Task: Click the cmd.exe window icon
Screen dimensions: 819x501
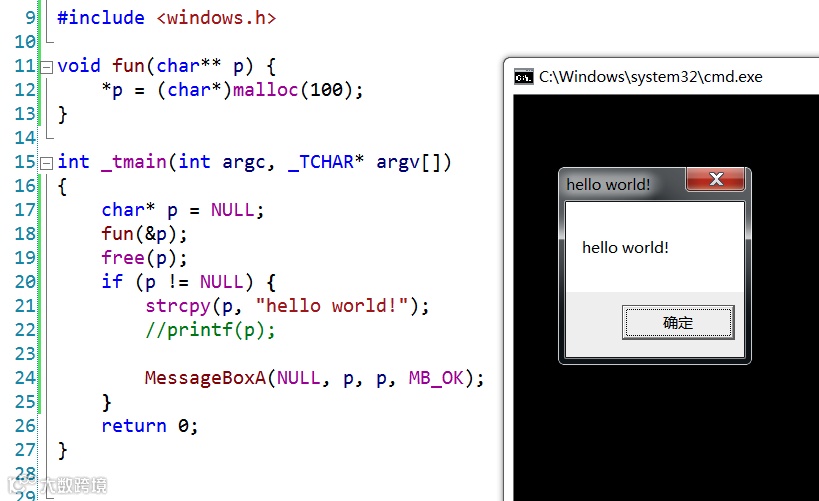Action: click(x=523, y=77)
